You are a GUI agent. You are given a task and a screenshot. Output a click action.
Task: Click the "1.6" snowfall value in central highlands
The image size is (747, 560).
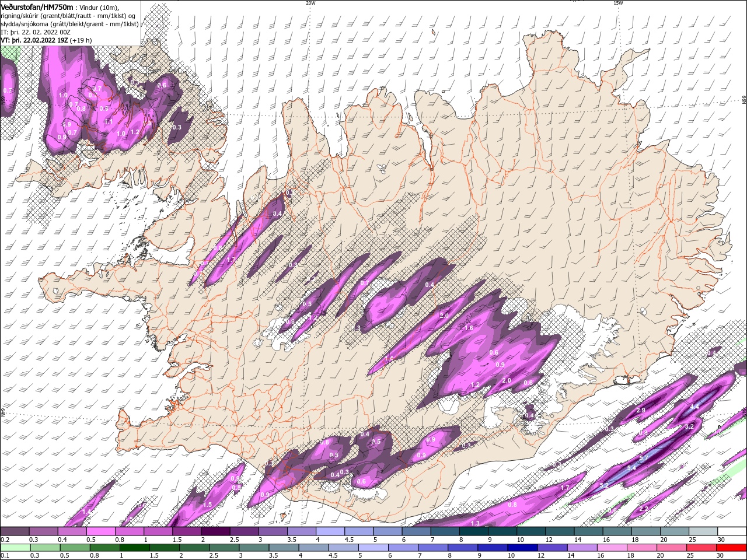coord(468,328)
